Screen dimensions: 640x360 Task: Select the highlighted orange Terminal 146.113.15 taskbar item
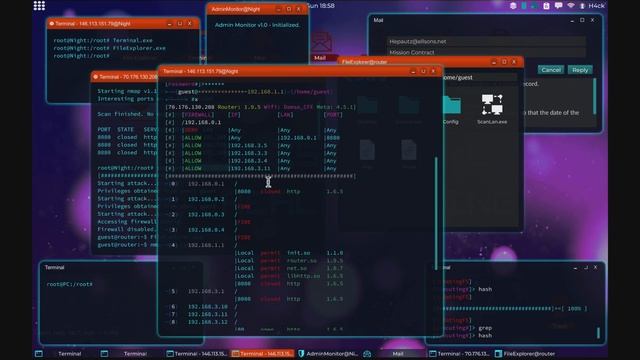click(x=262, y=353)
